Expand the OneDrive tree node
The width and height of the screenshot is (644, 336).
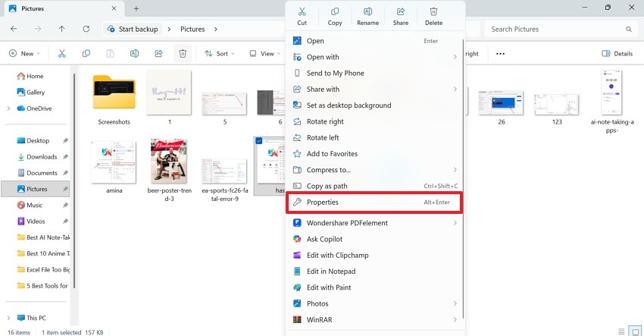[x=8, y=108]
